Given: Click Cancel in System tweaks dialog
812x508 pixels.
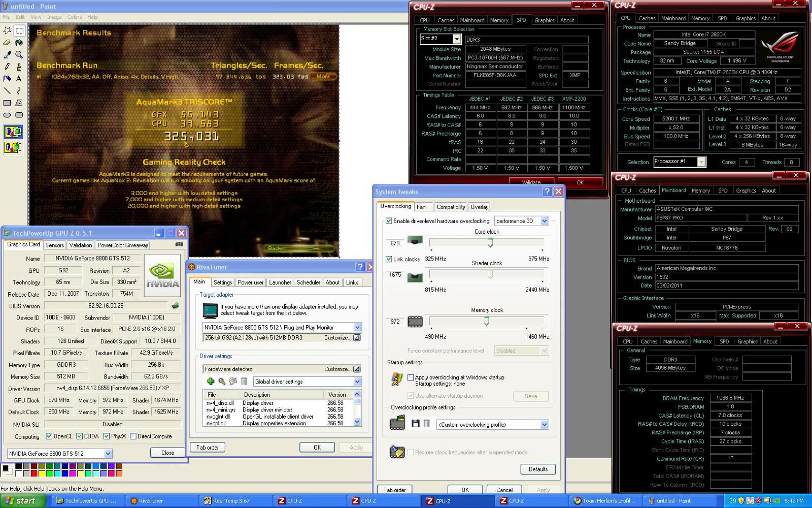Looking at the screenshot, I should [504, 490].
